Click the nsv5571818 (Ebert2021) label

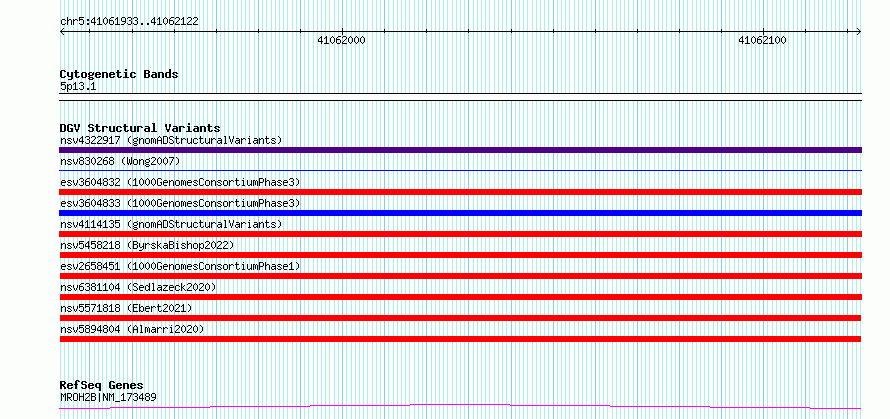tap(126, 308)
